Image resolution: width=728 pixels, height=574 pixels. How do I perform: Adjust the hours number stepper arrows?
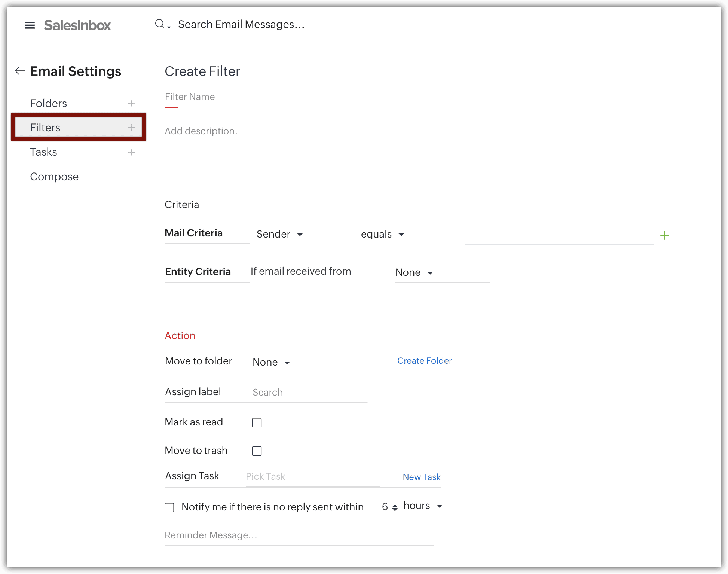point(395,507)
